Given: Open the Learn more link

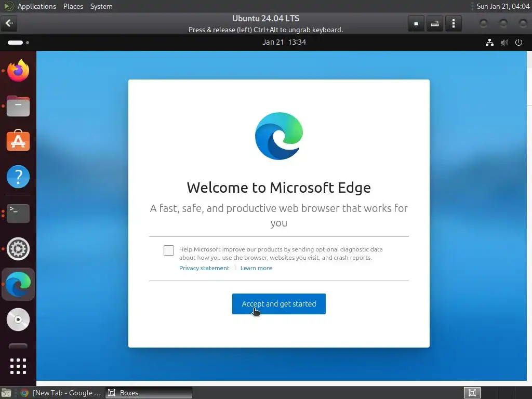Looking at the screenshot, I should [x=256, y=268].
